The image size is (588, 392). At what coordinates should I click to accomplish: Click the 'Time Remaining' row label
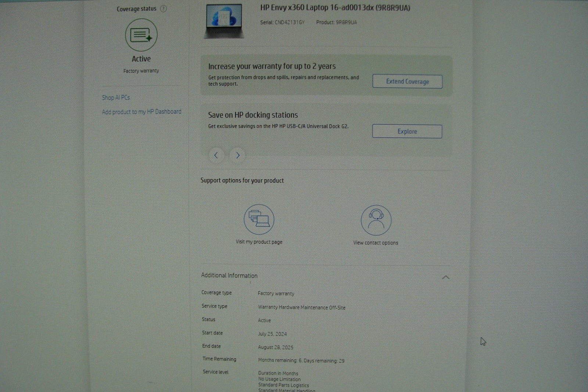pyautogui.click(x=219, y=359)
